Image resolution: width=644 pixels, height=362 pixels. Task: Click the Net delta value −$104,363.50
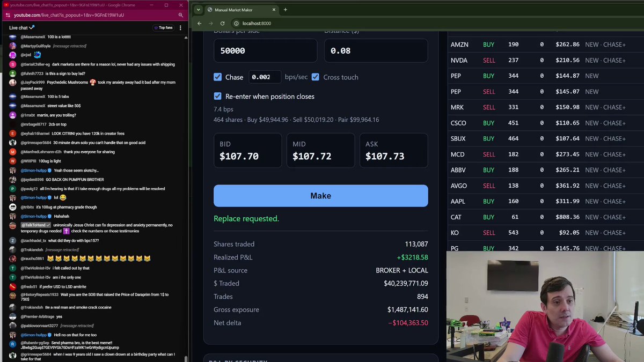(x=408, y=323)
